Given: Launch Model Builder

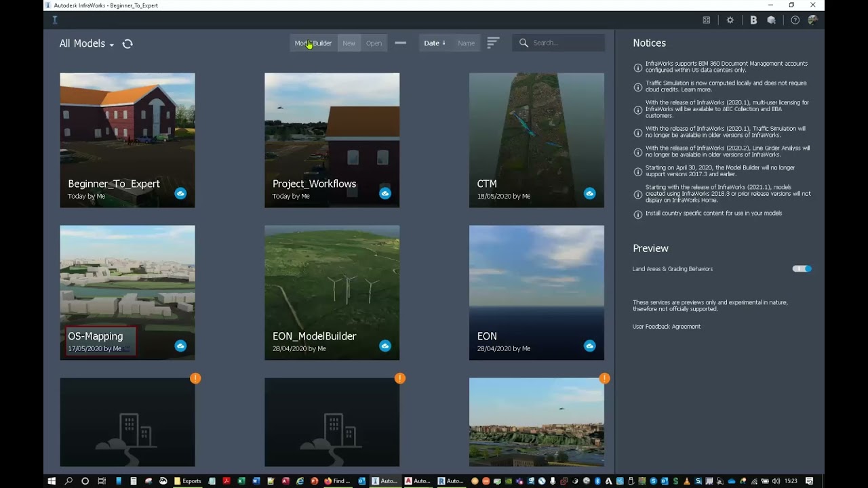Looking at the screenshot, I should pyautogui.click(x=313, y=43).
